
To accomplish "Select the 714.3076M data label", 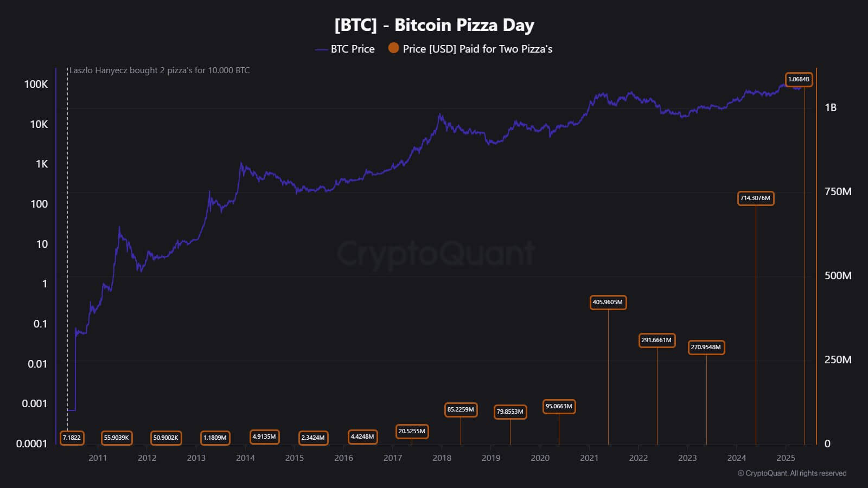I will [x=756, y=198].
